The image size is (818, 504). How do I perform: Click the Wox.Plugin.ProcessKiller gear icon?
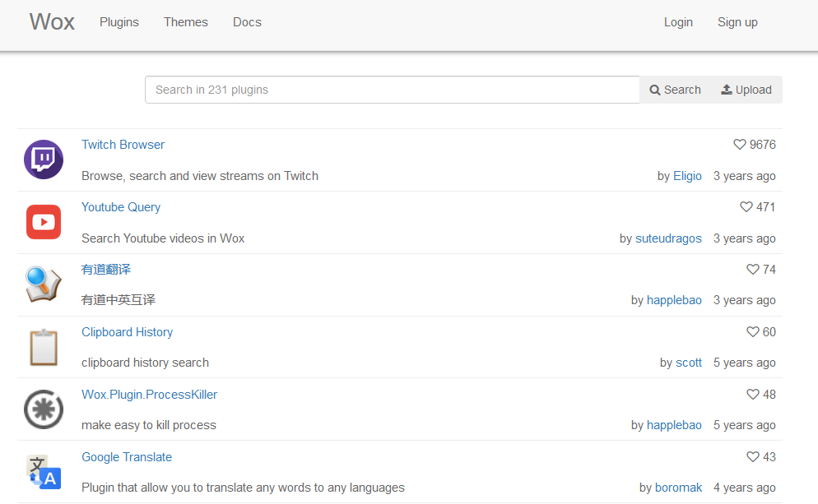click(43, 409)
